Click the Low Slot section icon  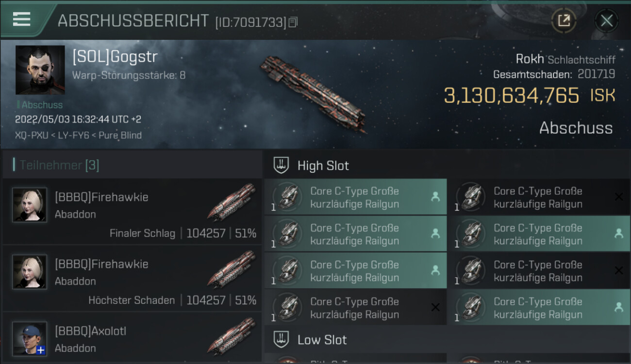pos(282,340)
